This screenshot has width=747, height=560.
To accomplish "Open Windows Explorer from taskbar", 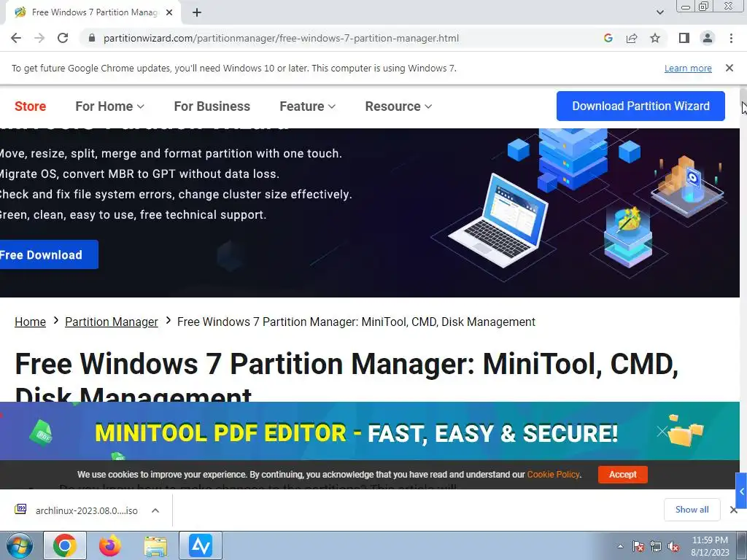I will tap(156, 545).
